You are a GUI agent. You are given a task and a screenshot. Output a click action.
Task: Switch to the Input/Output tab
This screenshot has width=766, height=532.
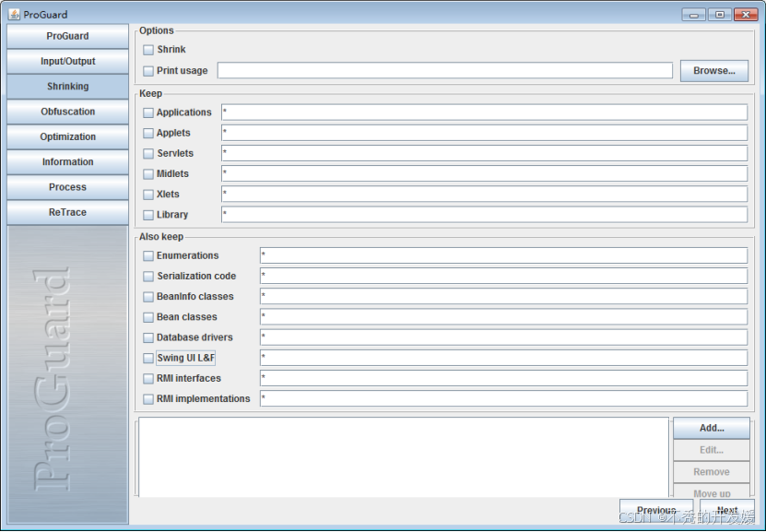coord(67,62)
